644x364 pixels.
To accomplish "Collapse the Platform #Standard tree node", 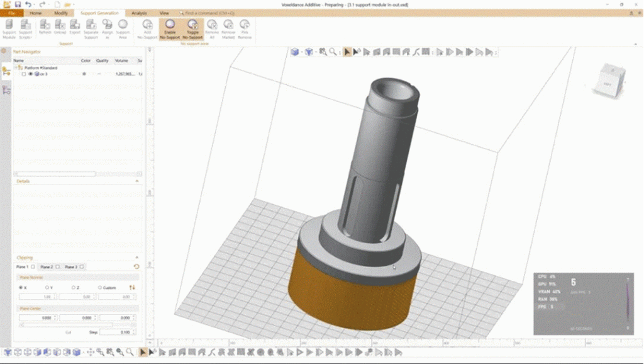I will (16, 67).
